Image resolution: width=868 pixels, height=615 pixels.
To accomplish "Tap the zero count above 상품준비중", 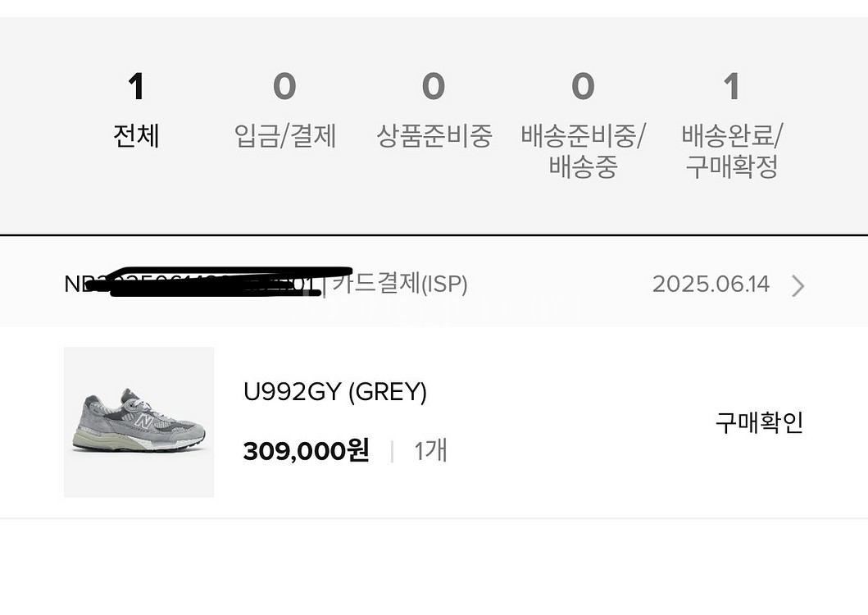I will (x=434, y=87).
